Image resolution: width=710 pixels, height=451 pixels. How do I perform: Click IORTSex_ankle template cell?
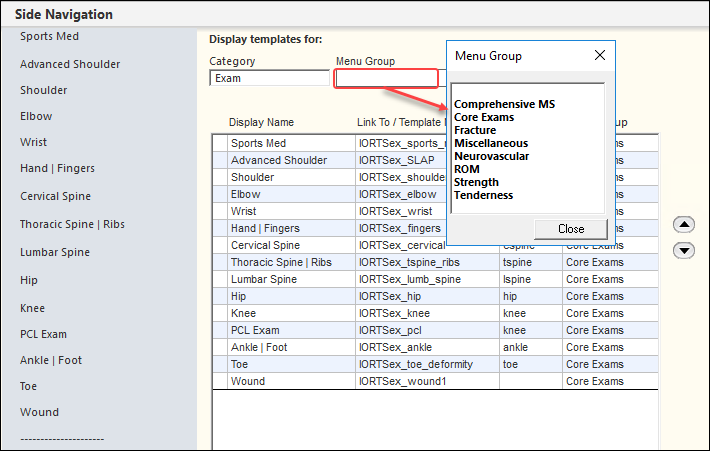pos(427,347)
